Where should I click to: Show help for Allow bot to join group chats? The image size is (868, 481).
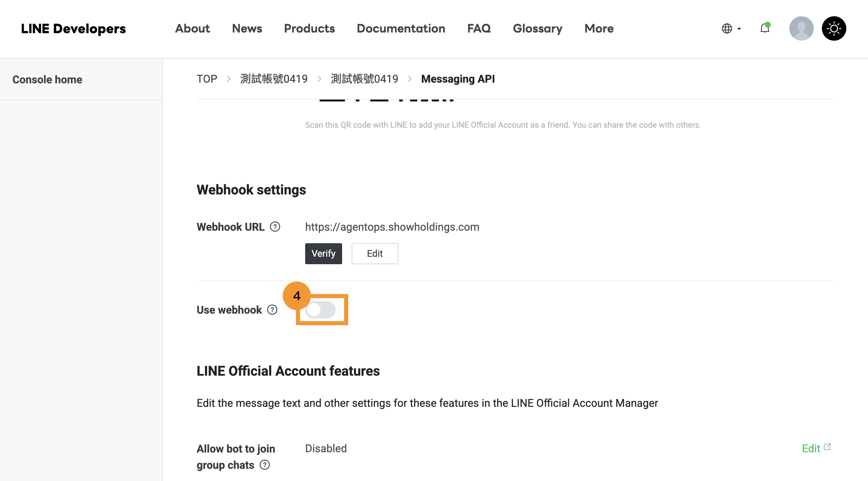[x=265, y=465]
